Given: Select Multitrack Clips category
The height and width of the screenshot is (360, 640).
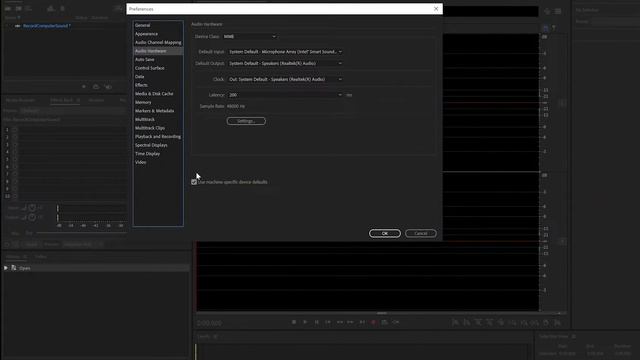Looking at the screenshot, I should [150, 128].
